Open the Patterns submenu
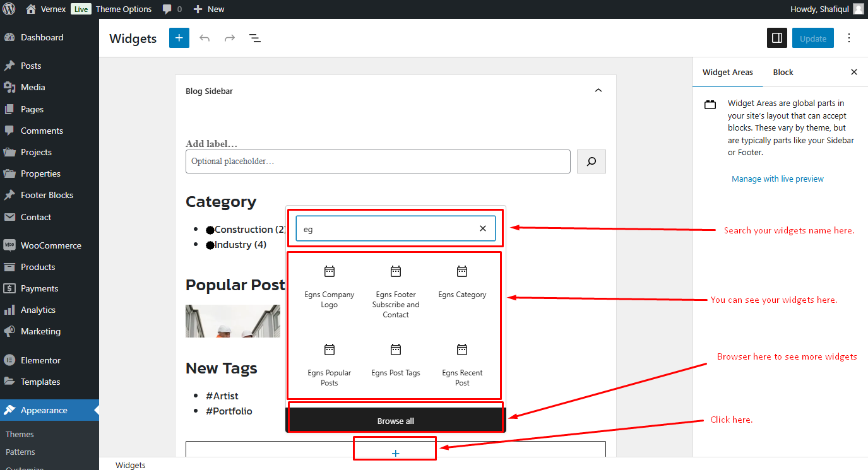The image size is (868, 470). click(x=20, y=452)
